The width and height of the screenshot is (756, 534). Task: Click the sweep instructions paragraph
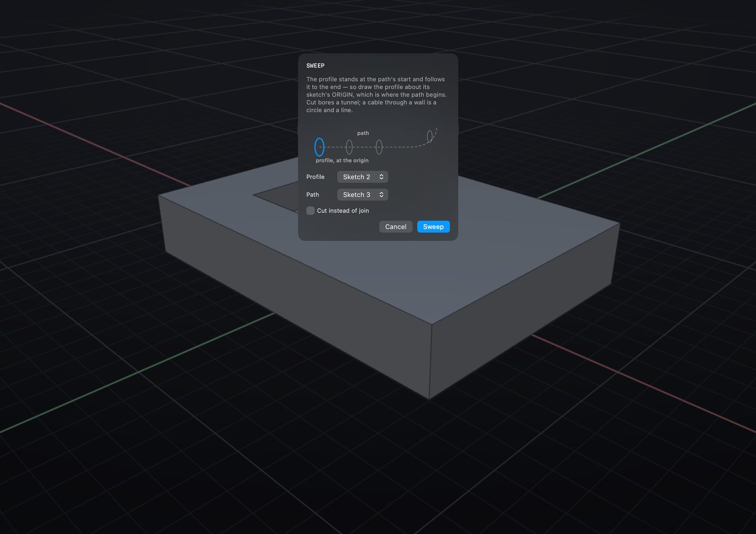tap(377, 95)
